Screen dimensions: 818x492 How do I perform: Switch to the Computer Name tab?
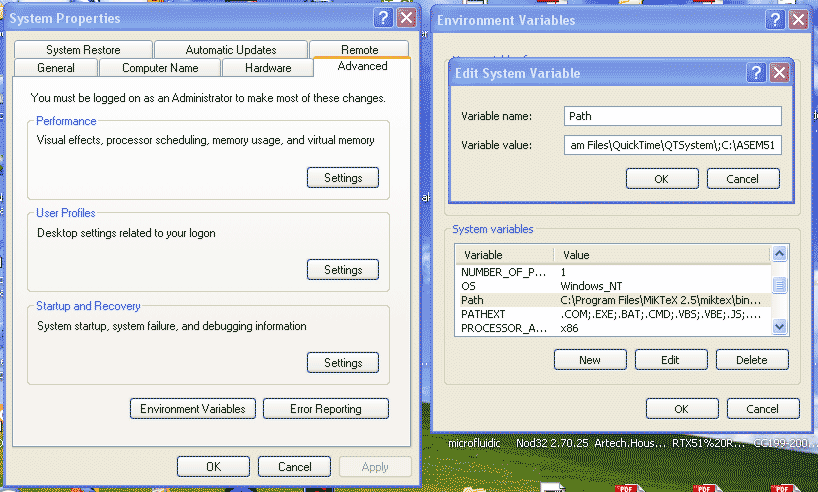point(160,68)
